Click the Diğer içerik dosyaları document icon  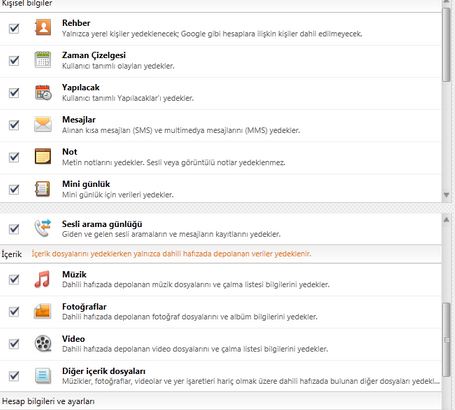43,376
